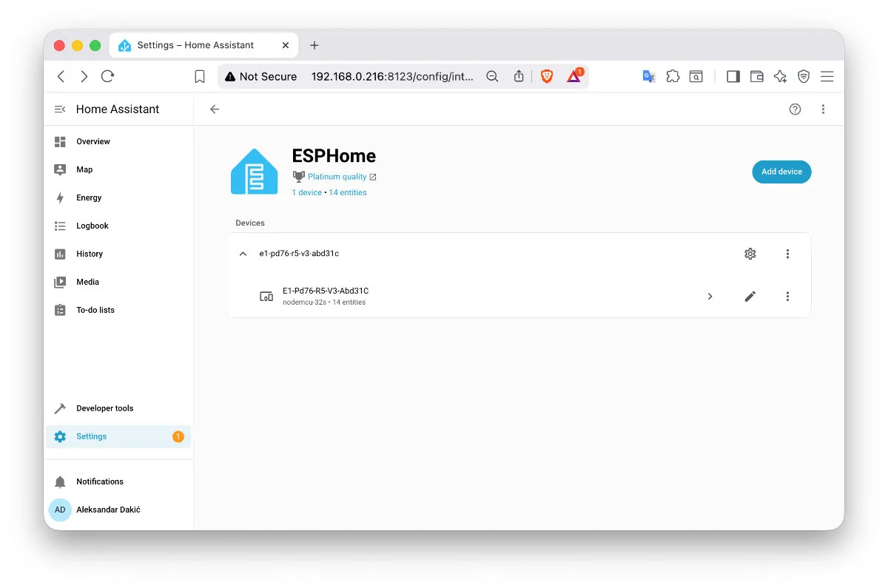The width and height of the screenshot is (888, 588).
Task: Open a new browser tab
Action: [314, 45]
